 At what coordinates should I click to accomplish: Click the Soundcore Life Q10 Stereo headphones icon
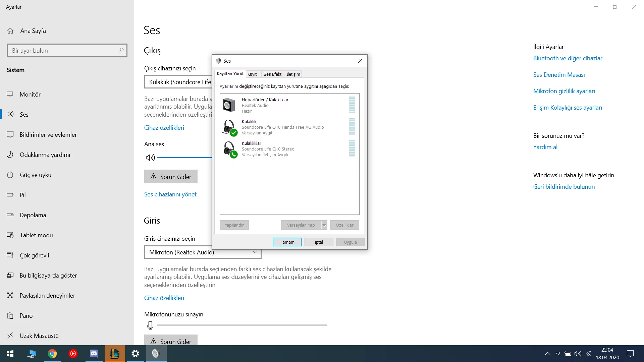(229, 149)
